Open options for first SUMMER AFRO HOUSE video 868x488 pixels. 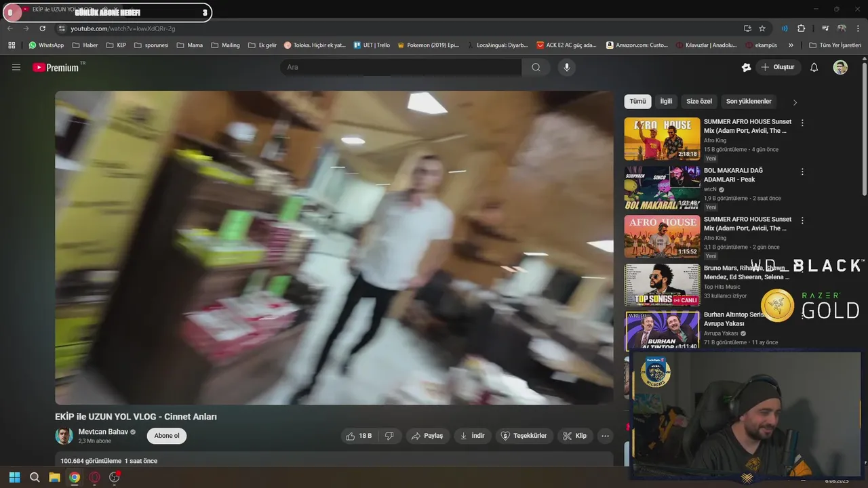pyautogui.click(x=802, y=123)
